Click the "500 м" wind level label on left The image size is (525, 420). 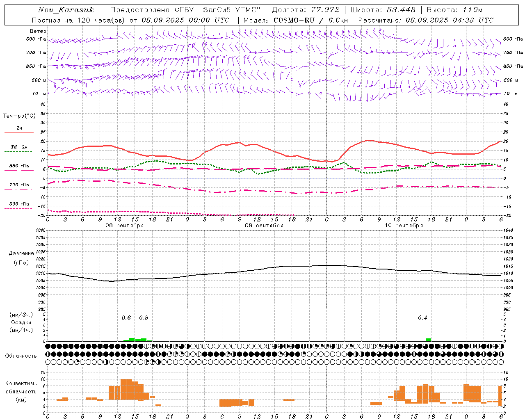tap(39, 80)
